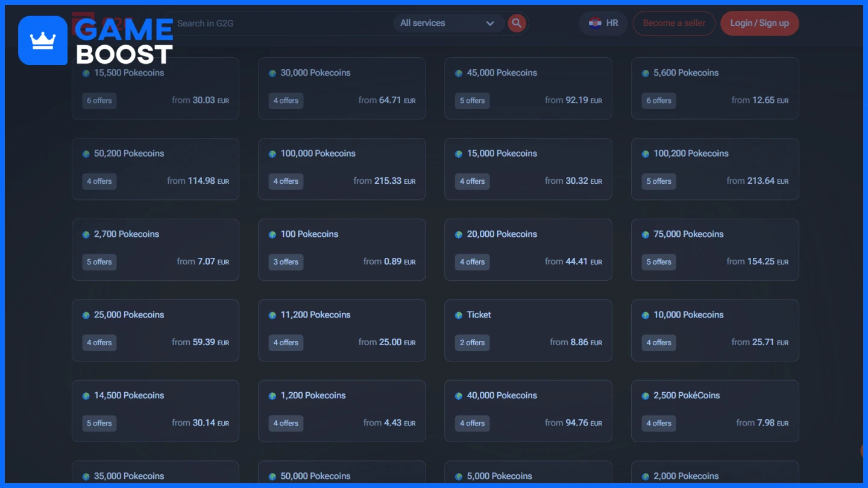Screen dimensions: 868x488
Task: Click globe icon beside Ticket listing
Action: (x=459, y=315)
